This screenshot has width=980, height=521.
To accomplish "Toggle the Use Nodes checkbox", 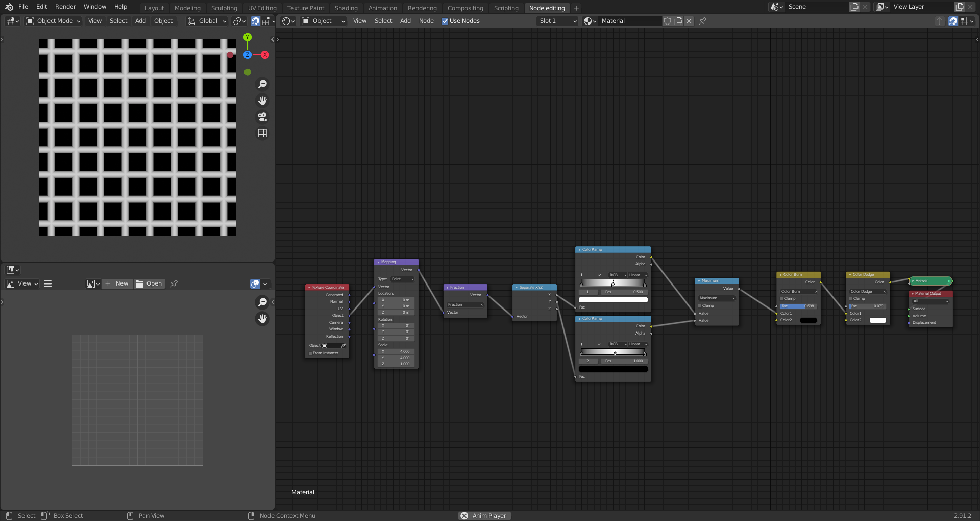I will coord(445,21).
